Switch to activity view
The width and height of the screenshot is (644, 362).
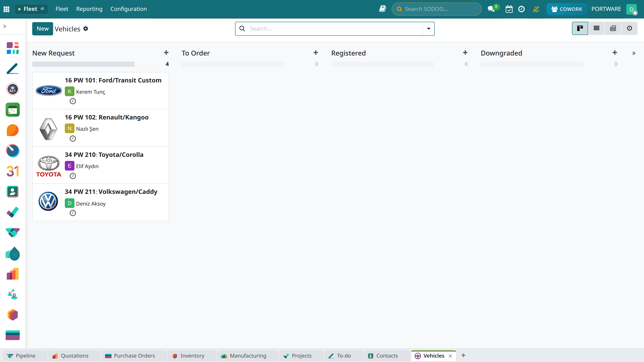click(630, 28)
